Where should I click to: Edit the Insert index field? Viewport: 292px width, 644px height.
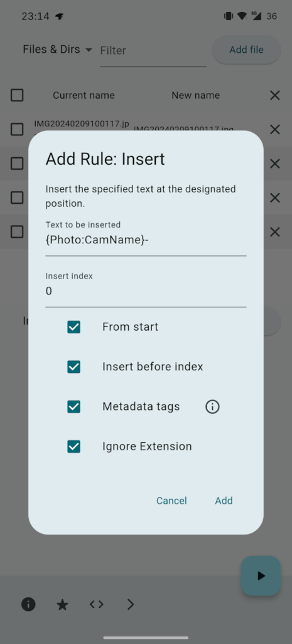(146, 289)
